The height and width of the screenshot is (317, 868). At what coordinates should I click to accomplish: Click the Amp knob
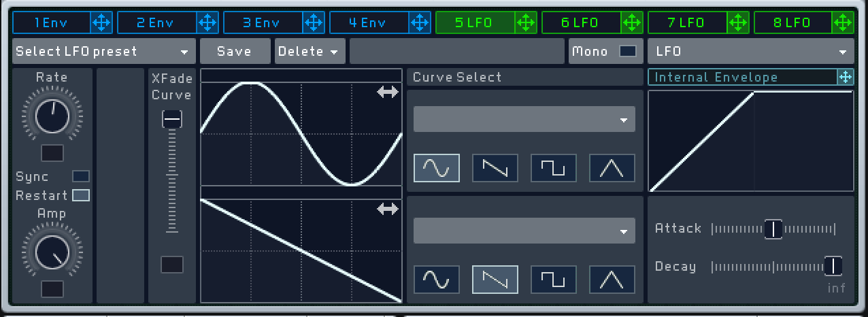tap(52, 252)
